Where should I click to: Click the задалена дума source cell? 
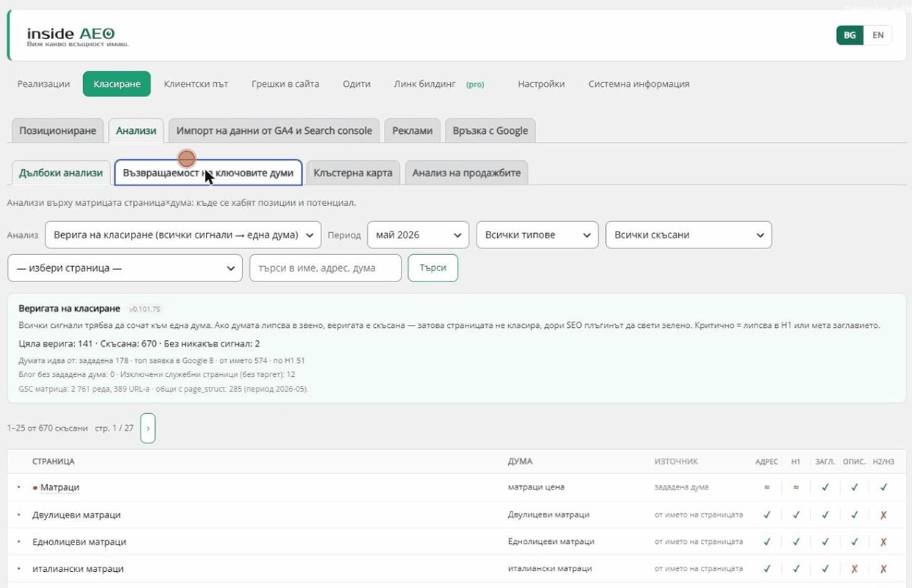point(681,487)
